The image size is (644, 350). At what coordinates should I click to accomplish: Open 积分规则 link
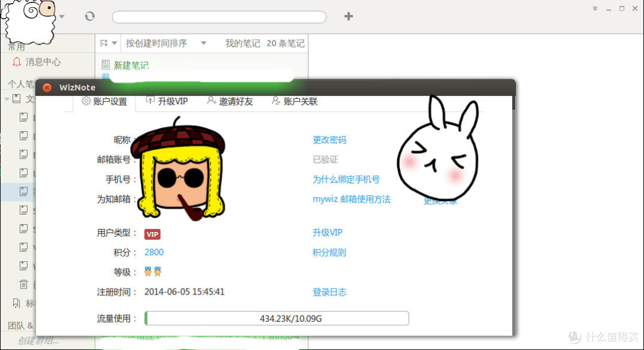click(x=329, y=252)
